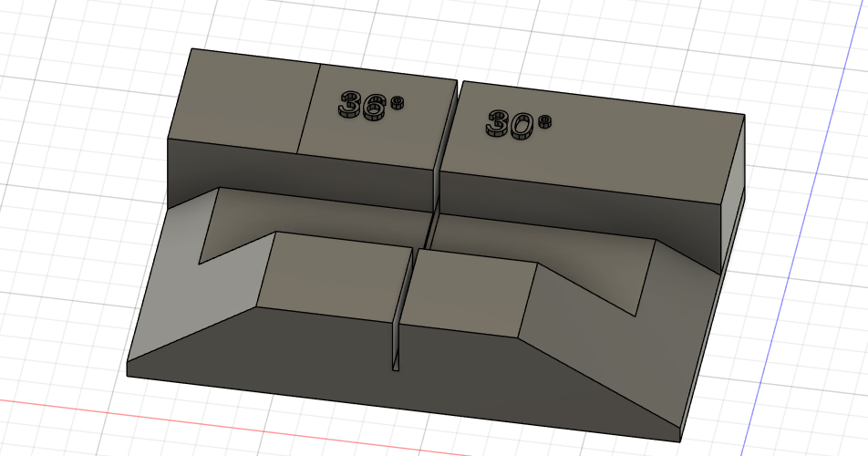Click the vertical saw slot at the front edge
This screenshot has height=456, width=868.
(396, 346)
